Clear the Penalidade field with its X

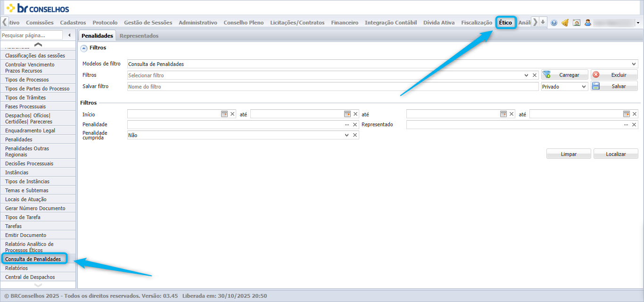click(x=355, y=124)
